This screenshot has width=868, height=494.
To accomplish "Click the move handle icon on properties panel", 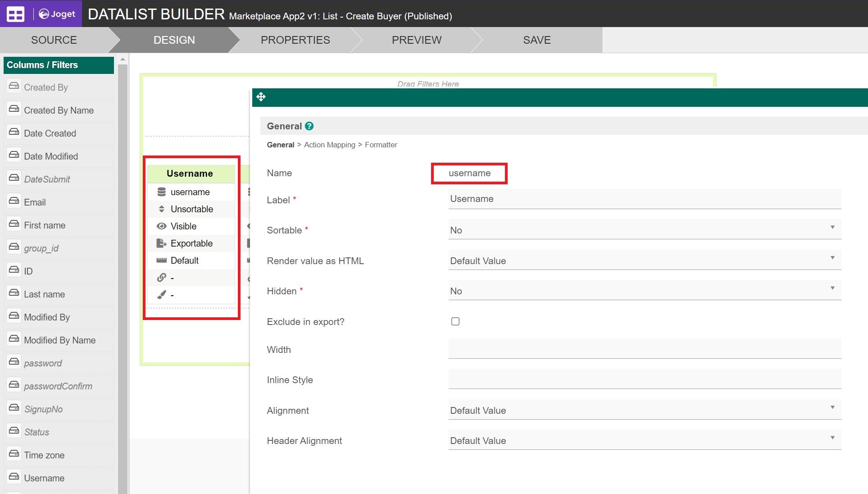I will 261,97.
